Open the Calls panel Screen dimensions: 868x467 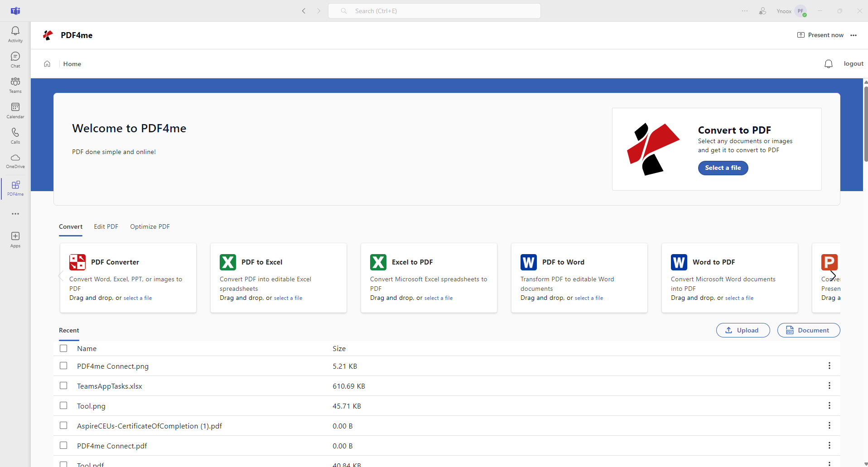(15, 135)
